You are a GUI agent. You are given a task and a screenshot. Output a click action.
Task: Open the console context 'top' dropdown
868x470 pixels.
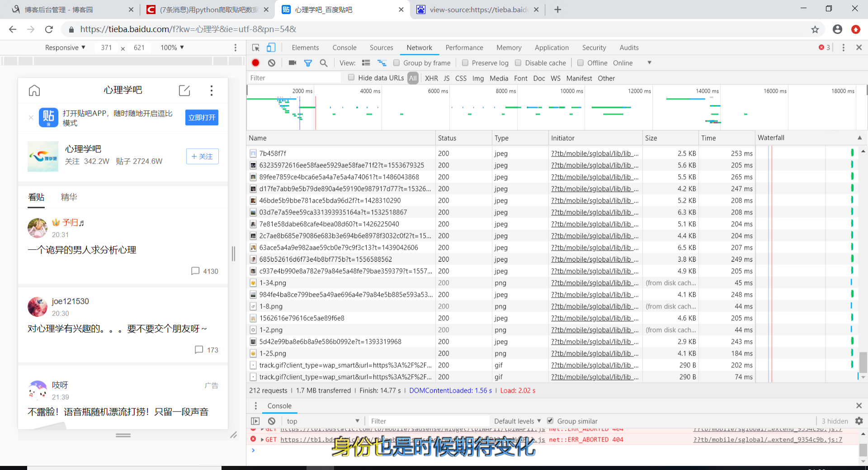coord(323,421)
